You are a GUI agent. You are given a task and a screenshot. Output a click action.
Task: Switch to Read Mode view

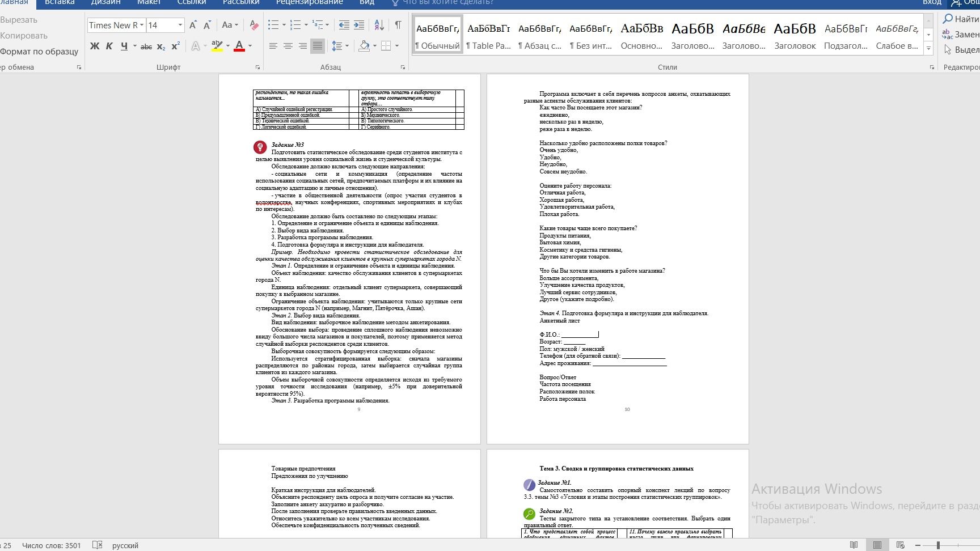pos(854,545)
